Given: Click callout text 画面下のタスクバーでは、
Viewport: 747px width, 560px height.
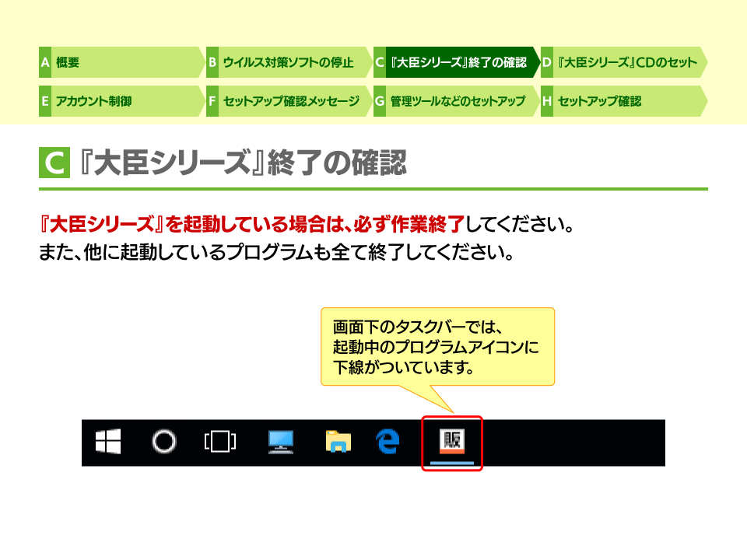Looking at the screenshot, I should click(x=417, y=327).
